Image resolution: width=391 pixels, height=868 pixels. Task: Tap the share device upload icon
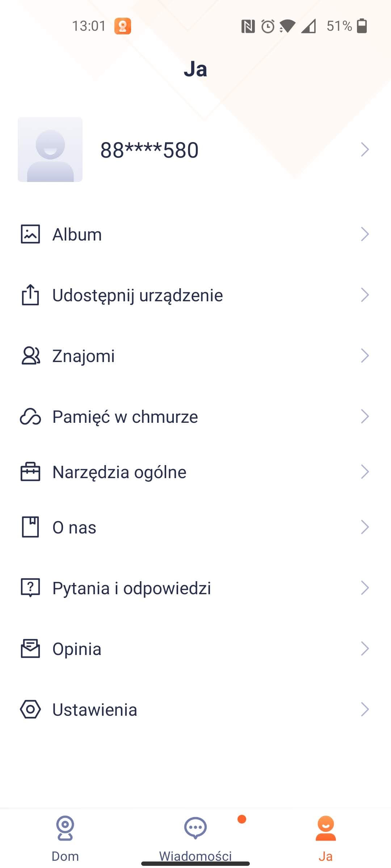[x=30, y=295]
